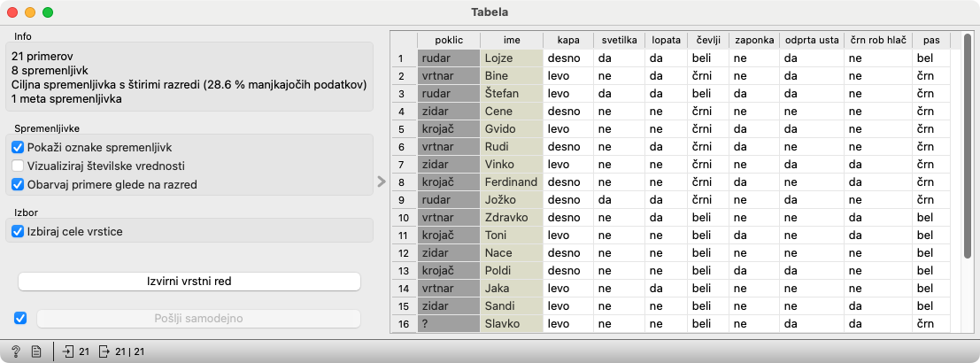Select the row with name Ferdinand
980x363 pixels.
(x=512, y=182)
